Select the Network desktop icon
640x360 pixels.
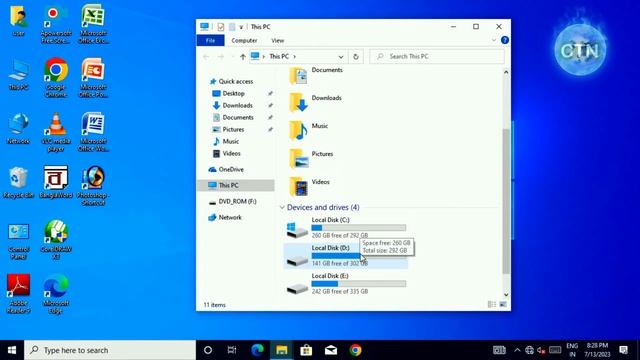point(18,128)
